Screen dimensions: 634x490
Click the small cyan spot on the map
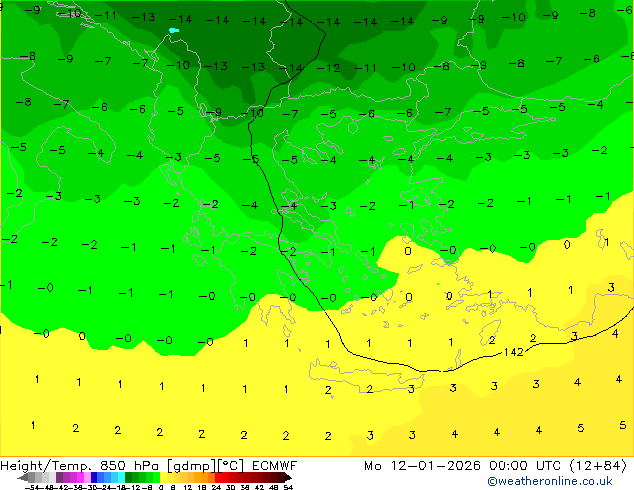pos(174,30)
